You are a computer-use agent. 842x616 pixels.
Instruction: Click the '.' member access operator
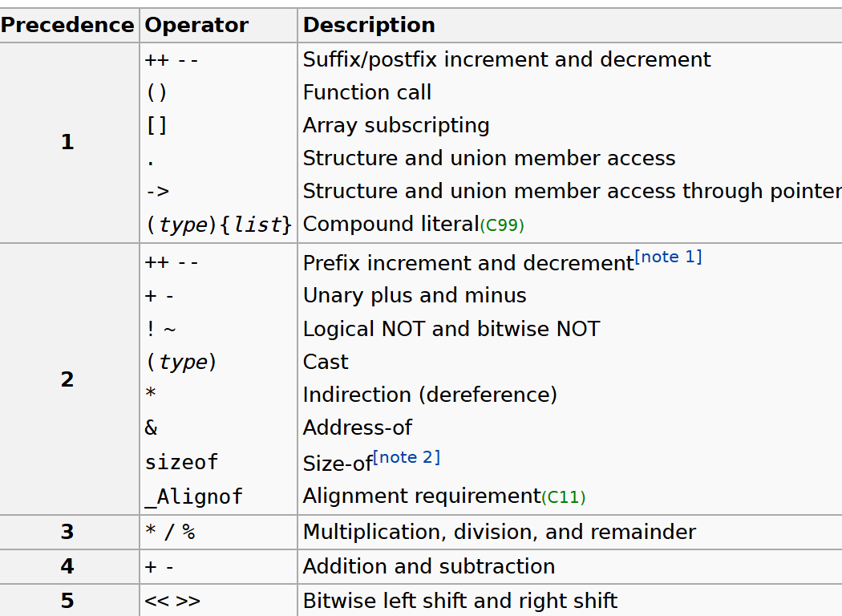(151, 163)
